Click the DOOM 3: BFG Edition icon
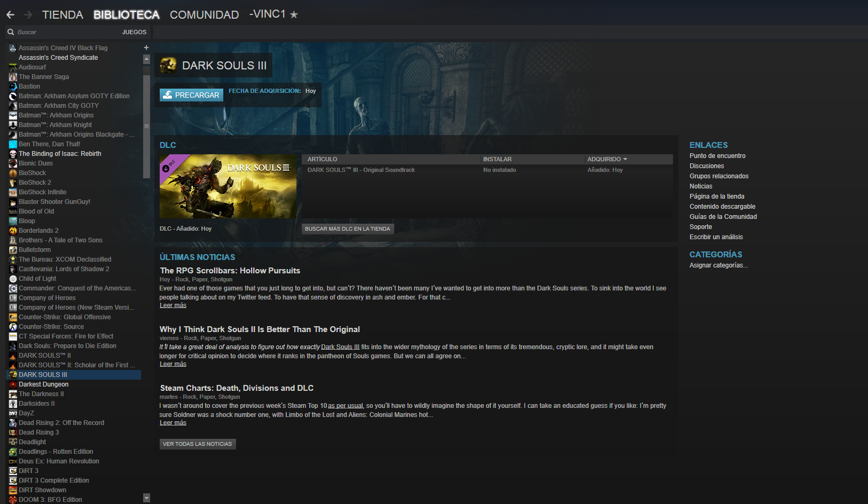The height and width of the screenshot is (504, 868). click(x=13, y=500)
